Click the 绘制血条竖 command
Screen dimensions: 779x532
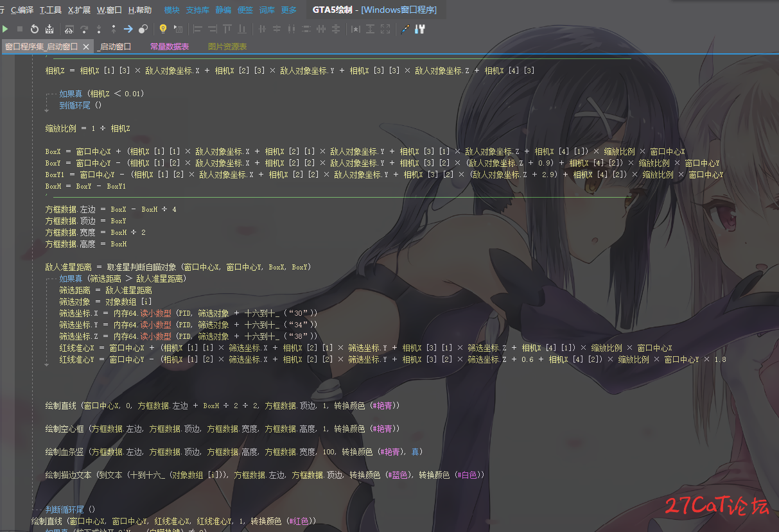click(64, 452)
